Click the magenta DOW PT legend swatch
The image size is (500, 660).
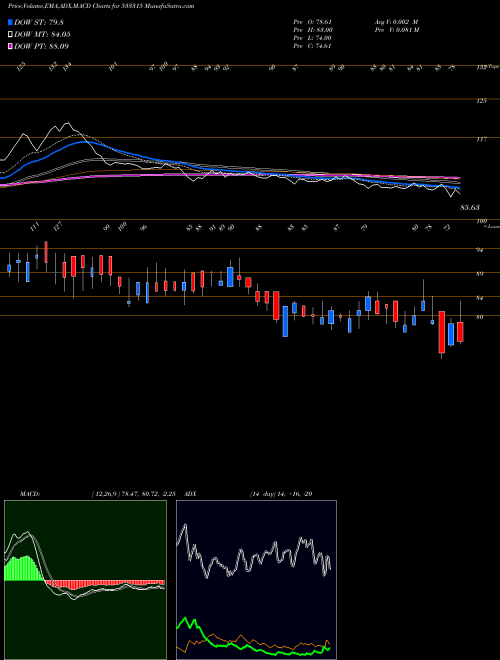click(10, 46)
